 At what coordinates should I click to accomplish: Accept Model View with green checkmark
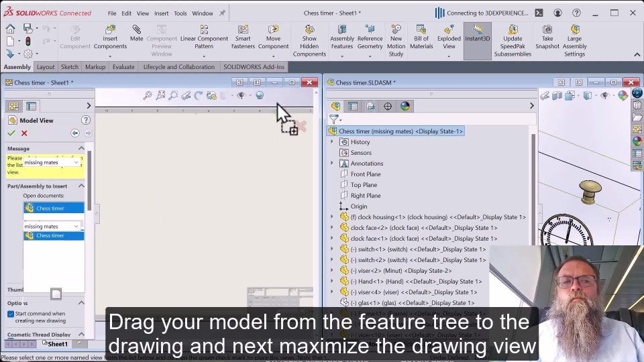coord(11,133)
